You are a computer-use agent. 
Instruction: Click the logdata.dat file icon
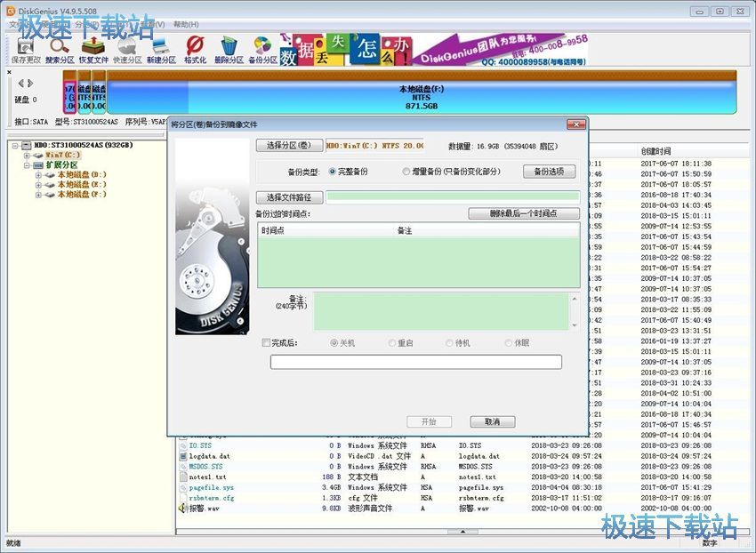coord(183,456)
